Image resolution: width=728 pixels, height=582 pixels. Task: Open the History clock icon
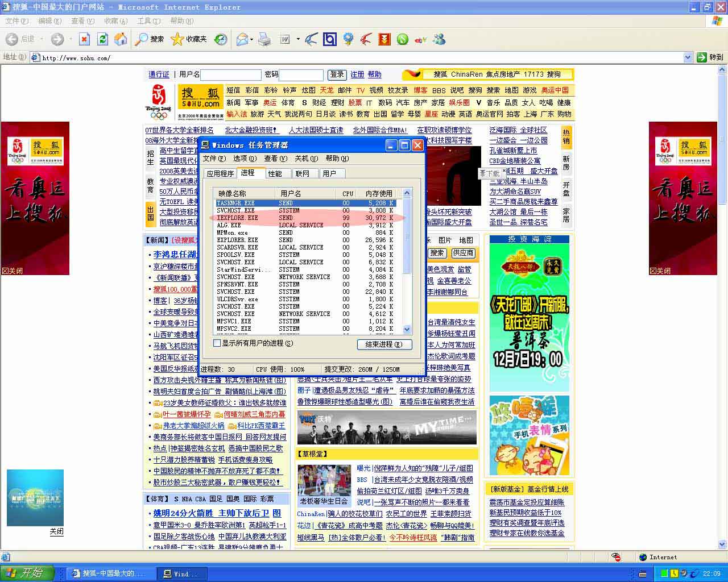click(221, 39)
